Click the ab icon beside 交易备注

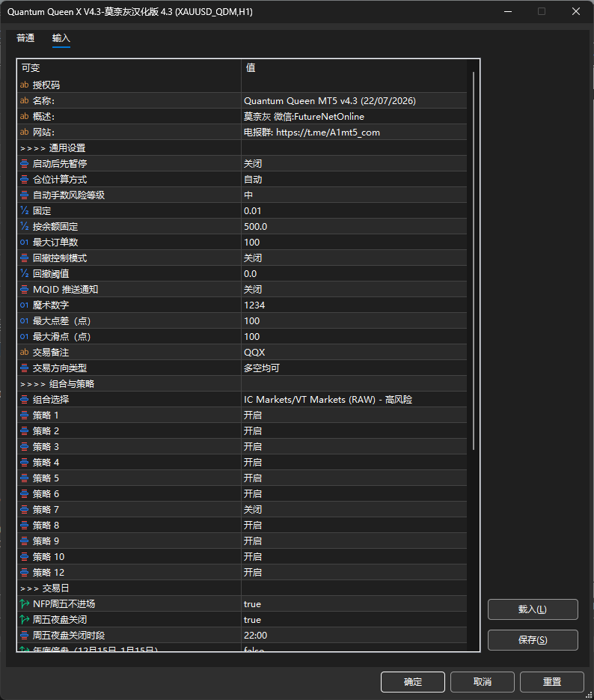25,352
